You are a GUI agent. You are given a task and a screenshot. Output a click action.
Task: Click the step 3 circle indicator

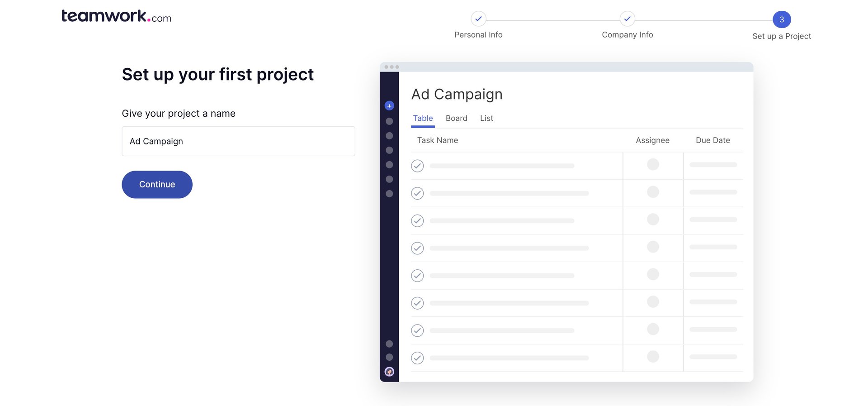click(x=781, y=19)
